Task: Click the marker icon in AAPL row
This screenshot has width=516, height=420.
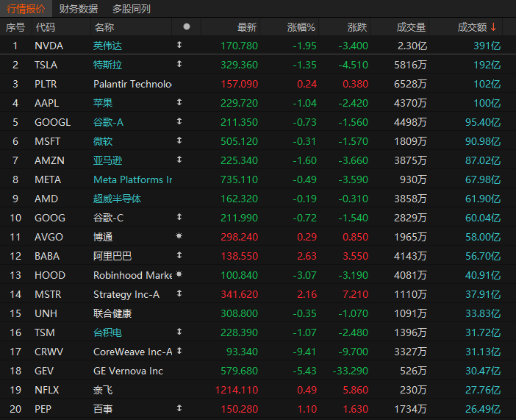Action: [x=179, y=102]
